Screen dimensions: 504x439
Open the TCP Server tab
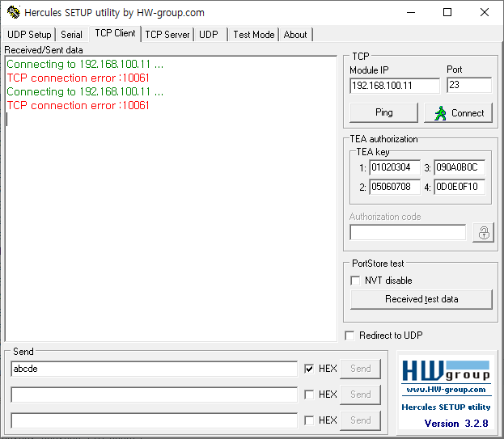click(167, 35)
